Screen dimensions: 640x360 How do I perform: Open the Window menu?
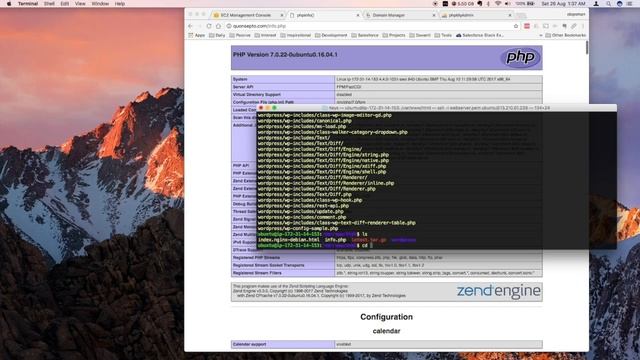[100, 4]
